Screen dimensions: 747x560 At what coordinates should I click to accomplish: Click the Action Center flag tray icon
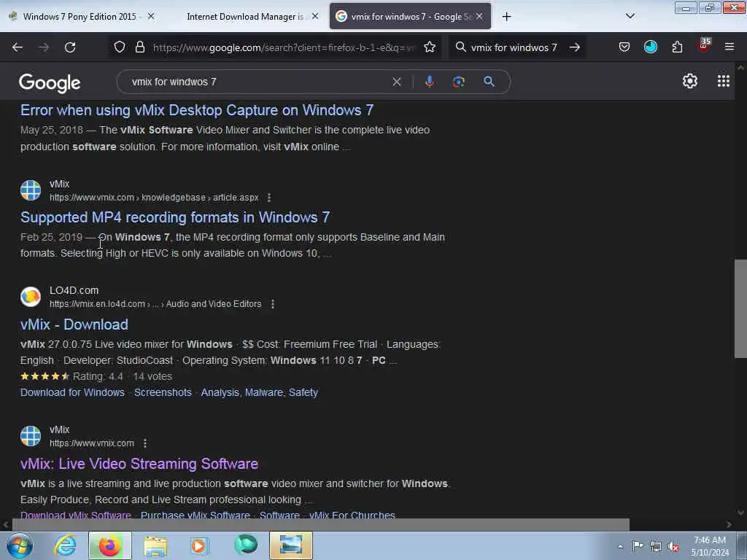(638, 546)
